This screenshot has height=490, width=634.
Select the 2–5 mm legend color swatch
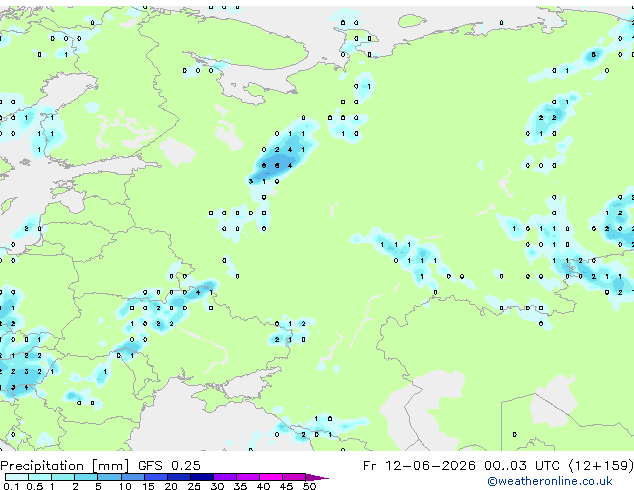(x=86, y=477)
